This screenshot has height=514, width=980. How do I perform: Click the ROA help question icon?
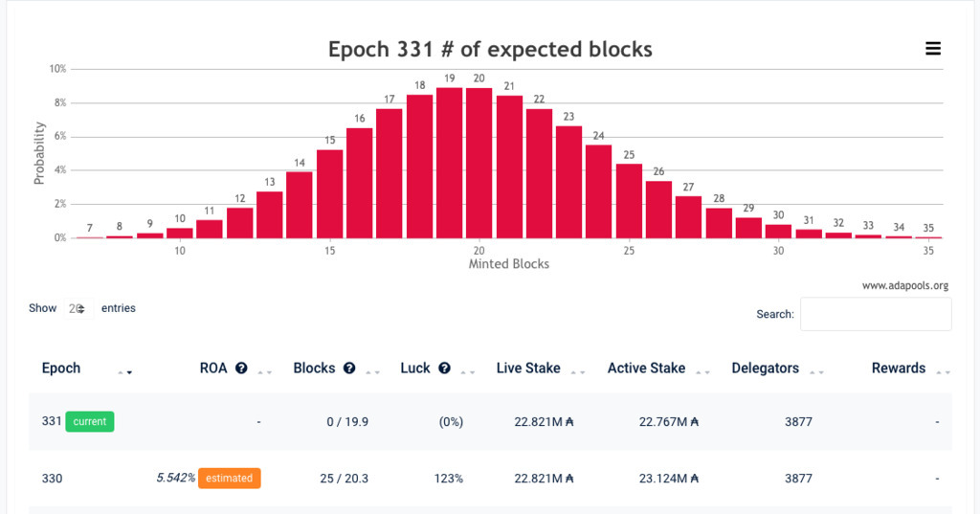click(241, 369)
